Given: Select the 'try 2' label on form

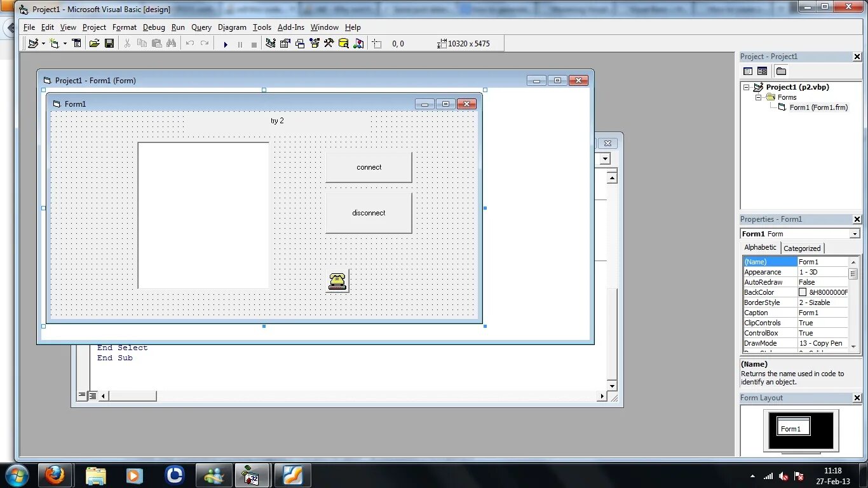Looking at the screenshot, I should click(x=277, y=121).
